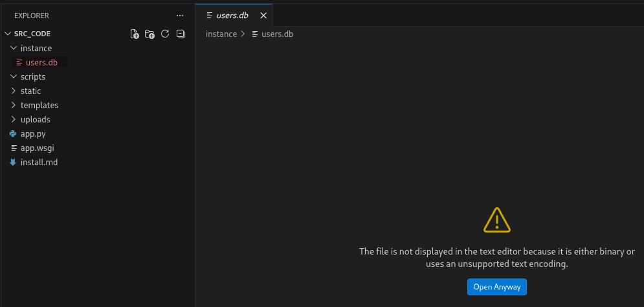Click the New Folder icon in Explorer
644x307 pixels.
coord(150,34)
